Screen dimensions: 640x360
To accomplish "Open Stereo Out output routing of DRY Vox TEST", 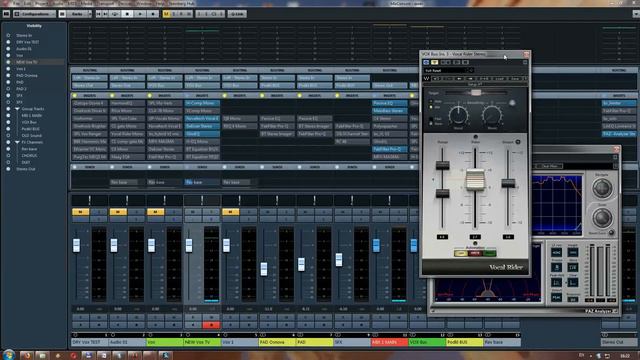I will click(89, 86).
